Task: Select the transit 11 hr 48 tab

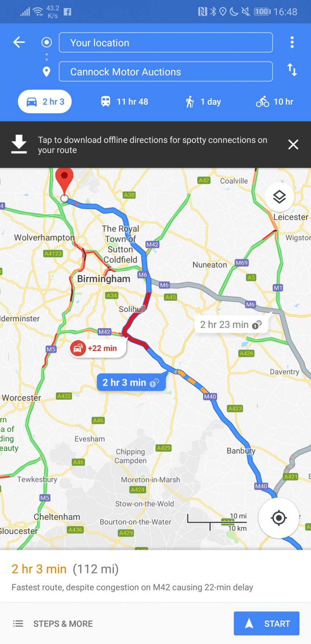Action: pyautogui.click(x=124, y=102)
